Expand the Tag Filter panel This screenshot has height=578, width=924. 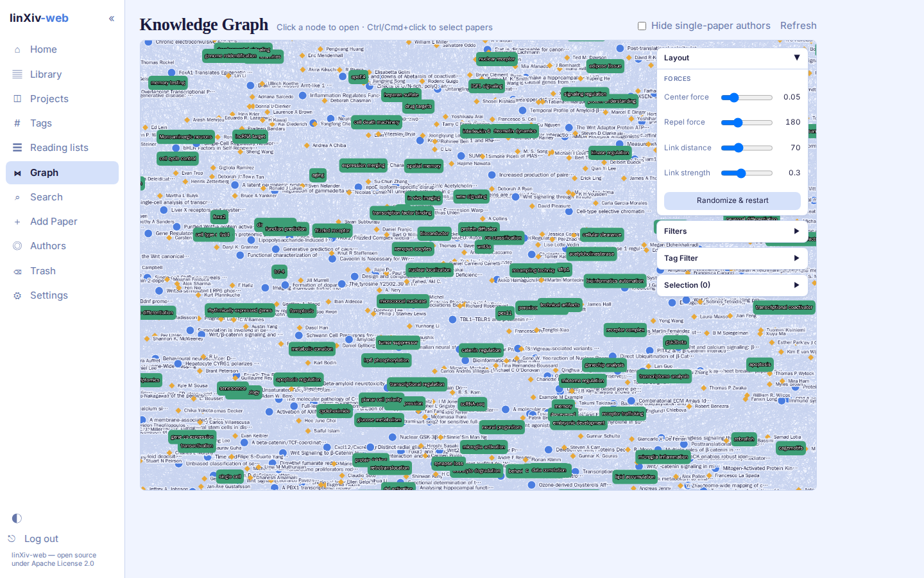click(732, 258)
